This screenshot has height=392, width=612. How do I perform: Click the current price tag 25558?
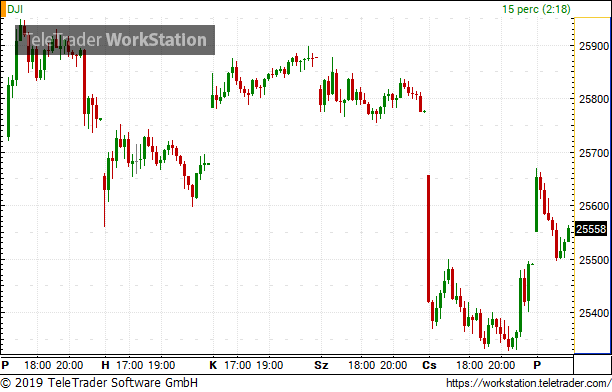(x=591, y=229)
